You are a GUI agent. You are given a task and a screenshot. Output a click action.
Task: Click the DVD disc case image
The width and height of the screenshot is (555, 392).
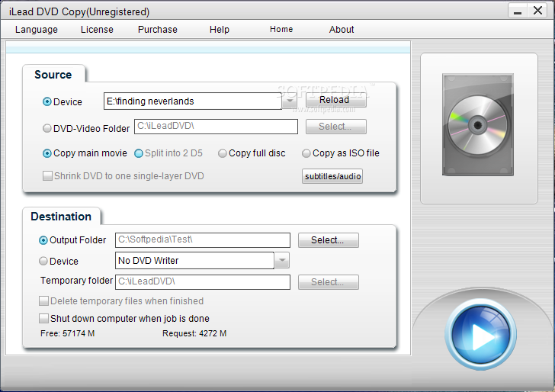pyautogui.click(x=478, y=124)
